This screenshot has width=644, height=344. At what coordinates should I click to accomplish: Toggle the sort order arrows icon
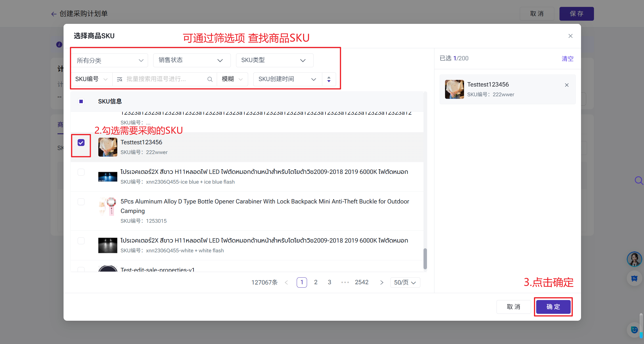click(329, 79)
